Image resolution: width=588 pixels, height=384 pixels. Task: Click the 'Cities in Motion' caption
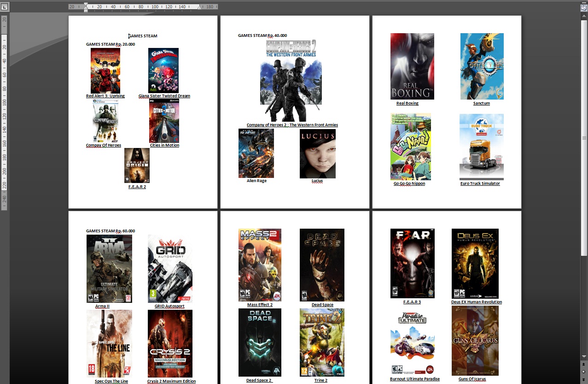(164, 145)
